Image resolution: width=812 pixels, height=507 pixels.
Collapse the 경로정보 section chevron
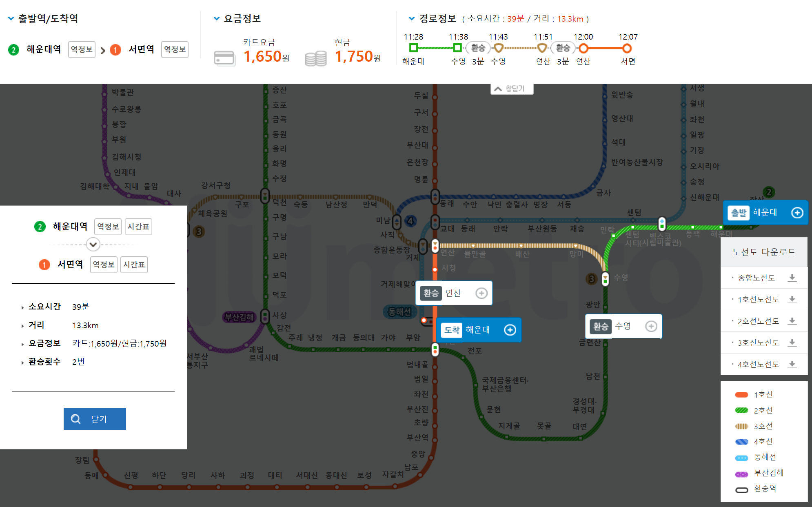tap(412, 18)
